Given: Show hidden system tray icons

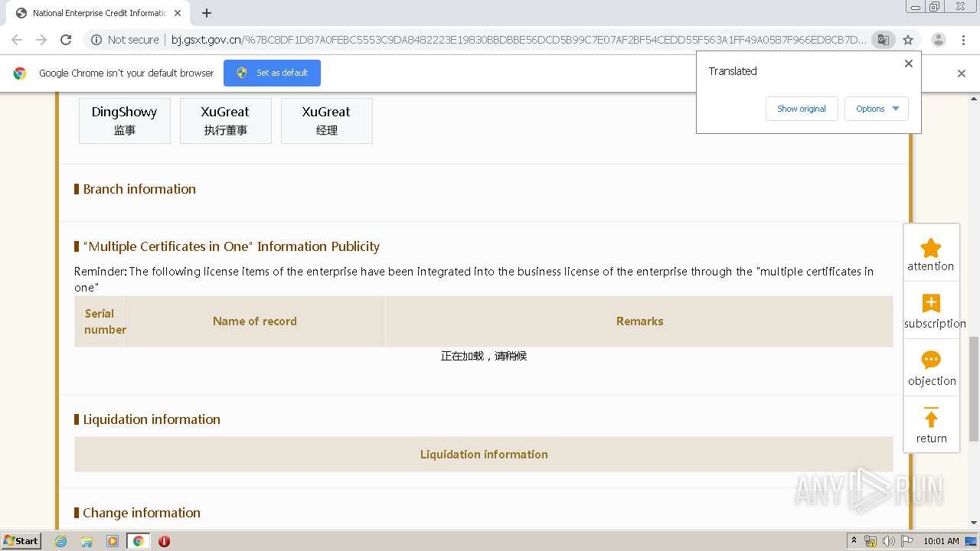Looking at the screenshot, I should [x=854, y=541].
